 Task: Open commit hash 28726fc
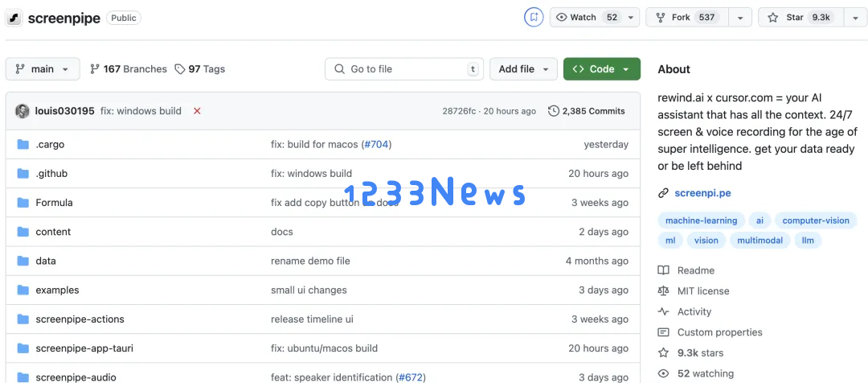point(459,111)
